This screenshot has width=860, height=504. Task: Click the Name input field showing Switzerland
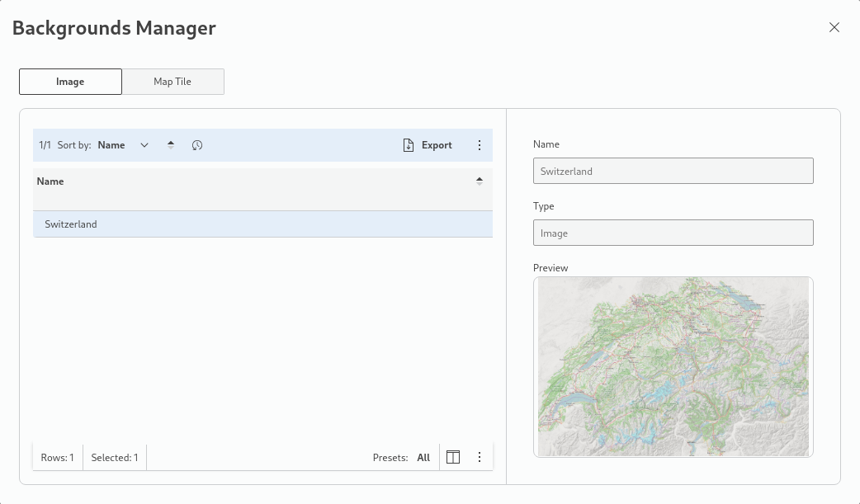pyautogui.click(x=673, y=171)
